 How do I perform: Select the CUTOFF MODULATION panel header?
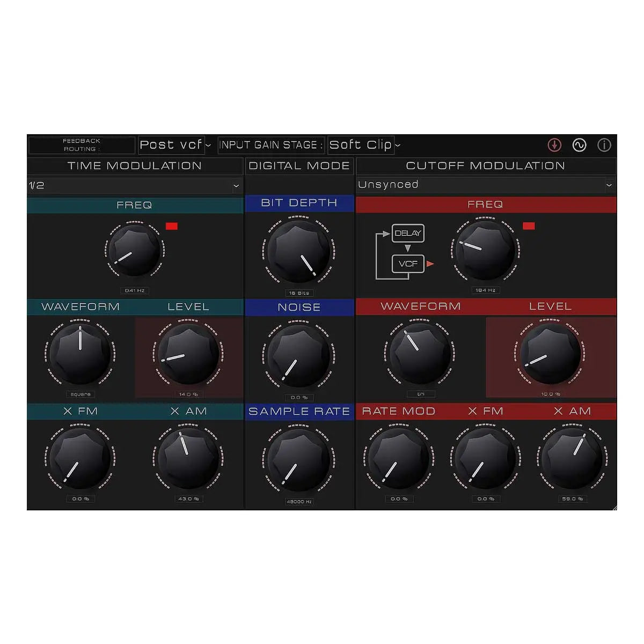[486, 166]
